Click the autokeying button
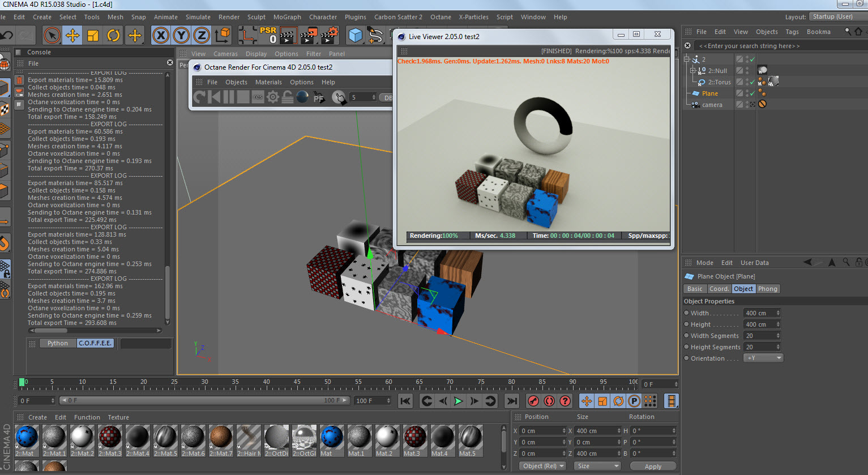868x475 pixels. coord(549,401)
